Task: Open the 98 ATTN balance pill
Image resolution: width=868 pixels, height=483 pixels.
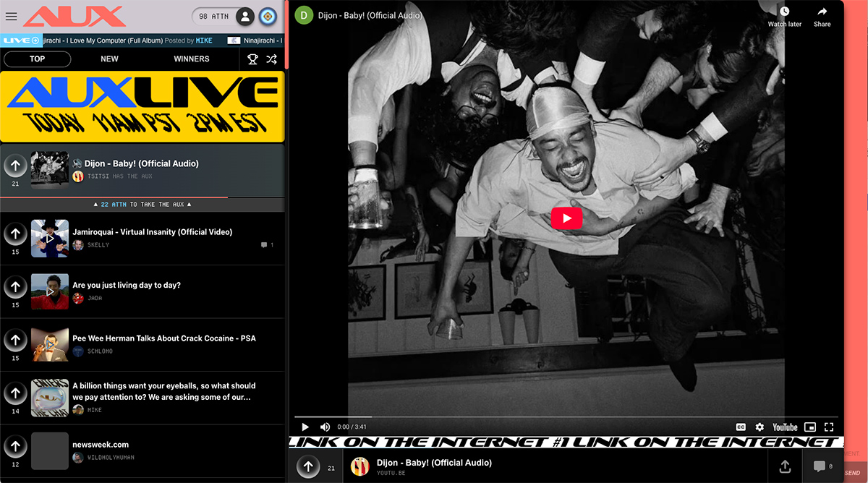Action: point(213,16)
